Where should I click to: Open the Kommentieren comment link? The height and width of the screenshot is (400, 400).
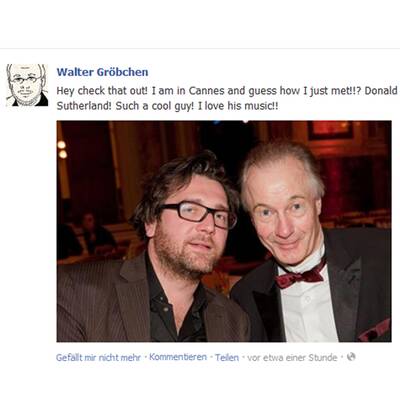tap(178, 357)
